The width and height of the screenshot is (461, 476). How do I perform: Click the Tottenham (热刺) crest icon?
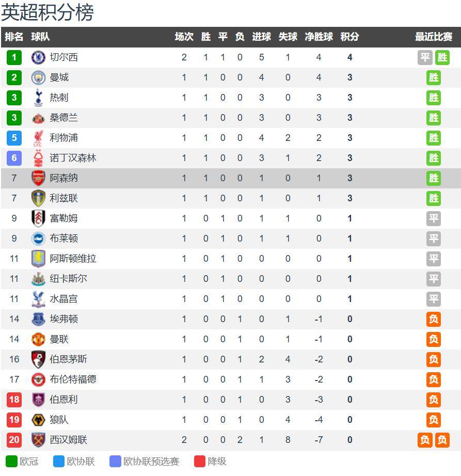pos(38,98)
